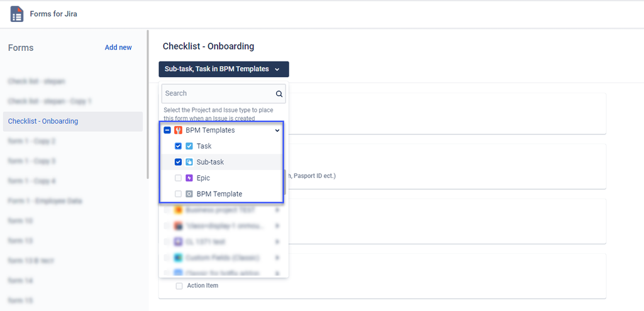Expand the Business project TEST arrow

pyautogui.click(x=277, y=210)
